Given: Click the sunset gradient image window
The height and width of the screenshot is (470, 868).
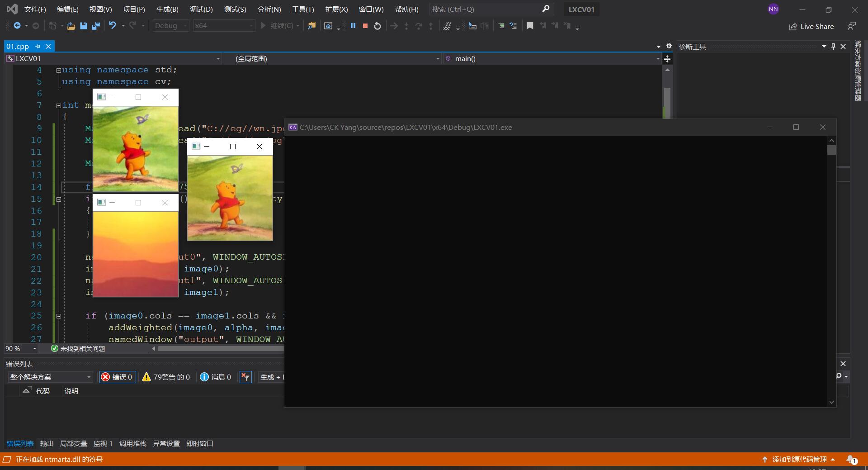Looking at the screenshot, I should click(x=136, y=254).
